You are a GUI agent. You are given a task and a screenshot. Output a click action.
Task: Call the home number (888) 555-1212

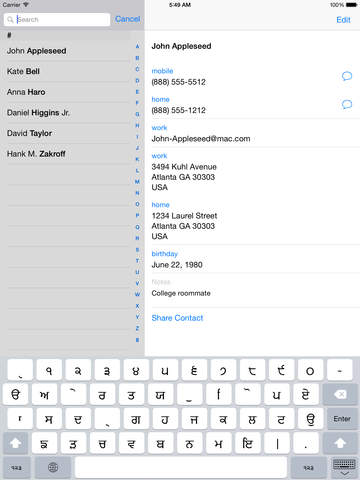click(x=179, y=110)
